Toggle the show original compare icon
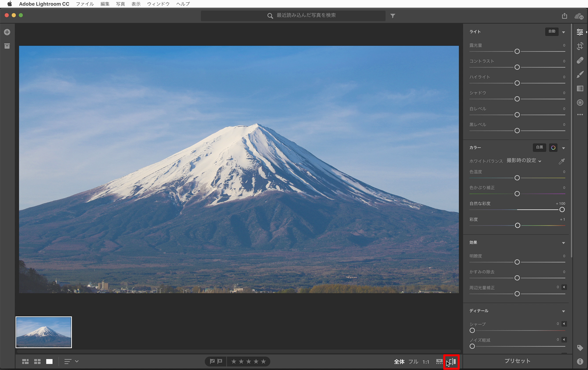This screenshot has width=588, height=370. point(452,362)
